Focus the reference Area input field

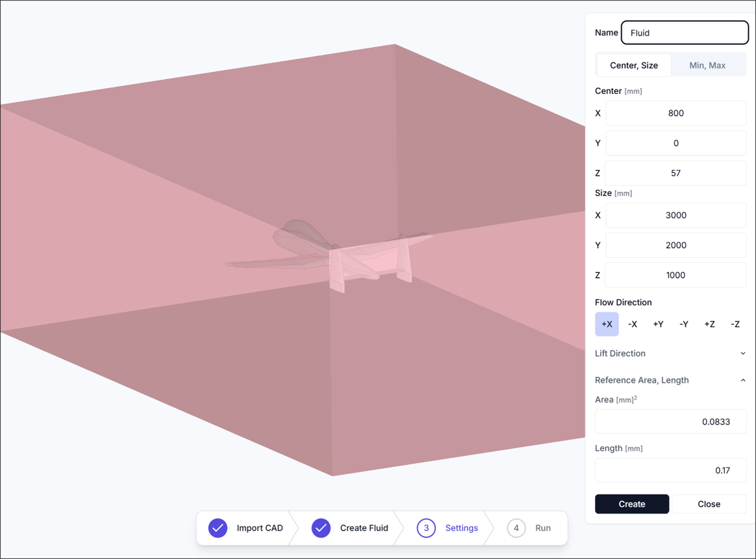pyautogui.click(x=670, y=422)
